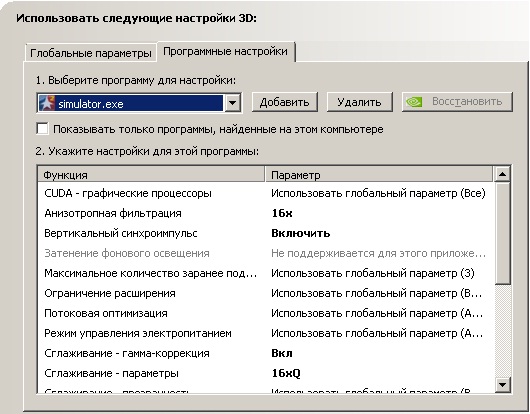Screen dimensions: 530x414
Task: Select the 'Вертикальный синхроимпульс' row
Action: [265, 233]
